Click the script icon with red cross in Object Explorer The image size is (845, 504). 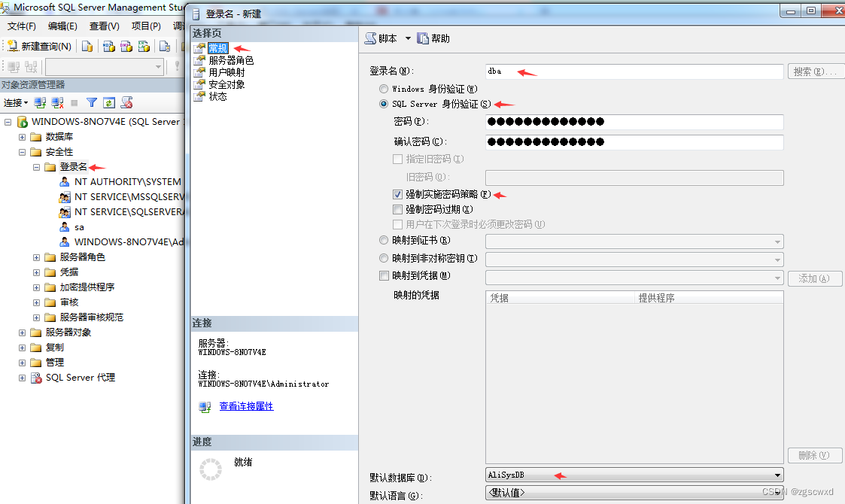point(126,102)
